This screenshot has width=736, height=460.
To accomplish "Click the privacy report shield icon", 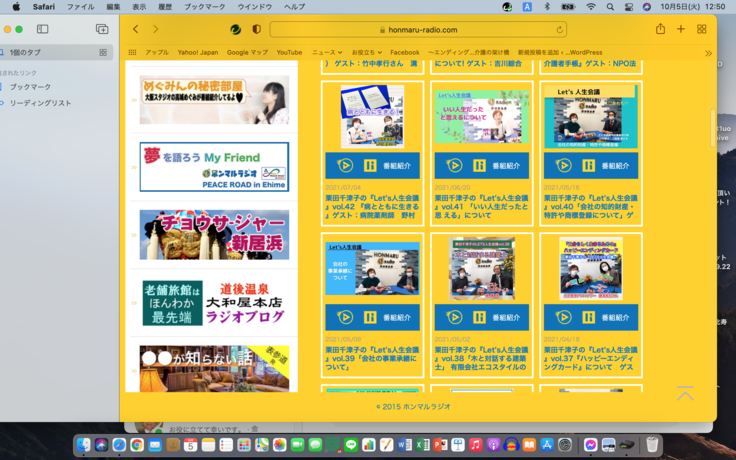I will click(x=257, y=30).
